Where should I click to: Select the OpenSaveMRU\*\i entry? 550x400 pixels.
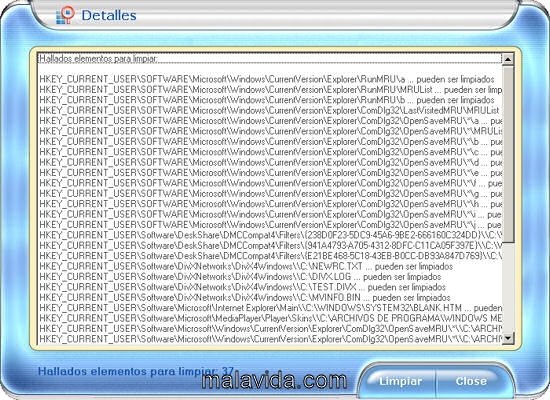tap(270, 214)
